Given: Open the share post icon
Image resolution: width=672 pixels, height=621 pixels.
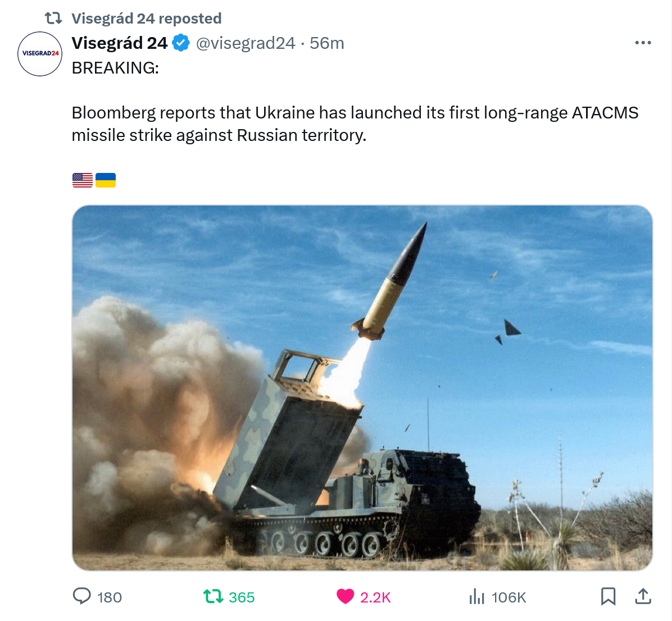Looking at the screenshot, I should tap(643, 596).
